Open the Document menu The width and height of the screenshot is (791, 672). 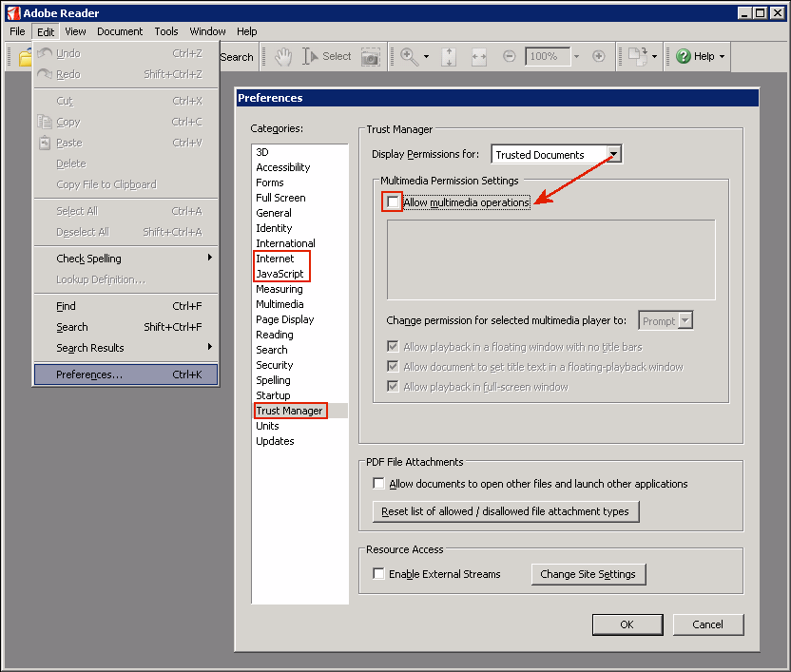[120, 31]
